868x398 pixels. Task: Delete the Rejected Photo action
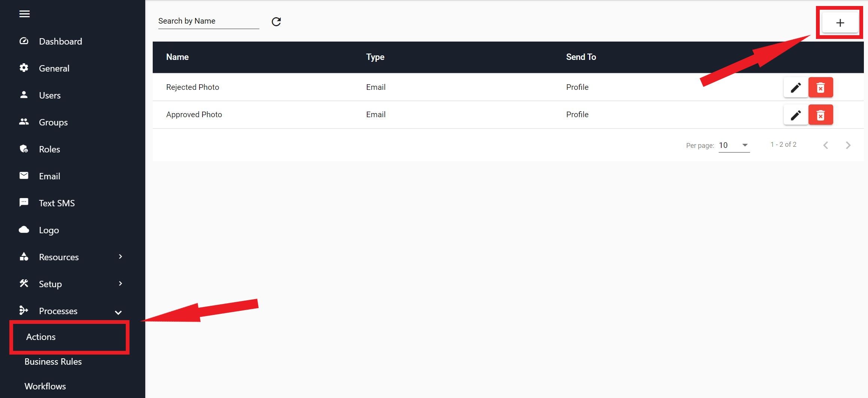(820, 87)
